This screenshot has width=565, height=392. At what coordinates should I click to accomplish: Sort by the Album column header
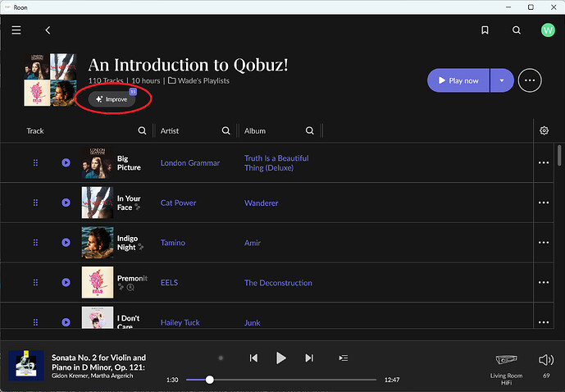coord(255,130)
